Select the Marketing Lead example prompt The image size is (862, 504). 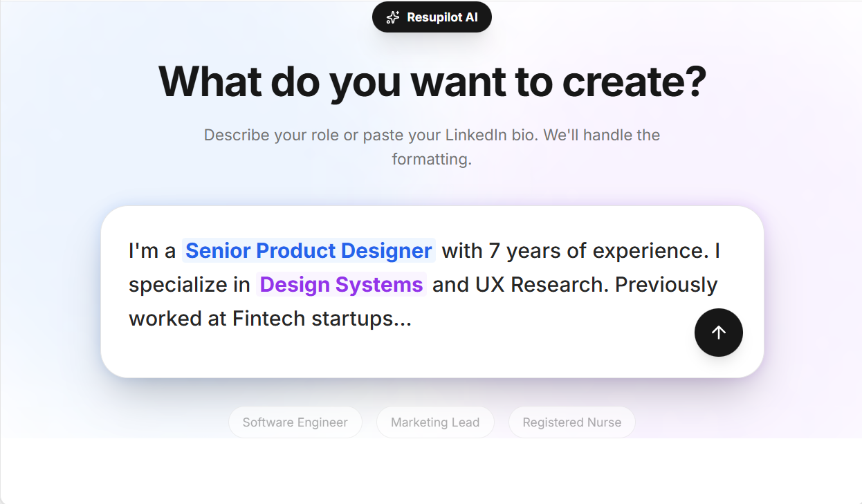pos(435,422)
